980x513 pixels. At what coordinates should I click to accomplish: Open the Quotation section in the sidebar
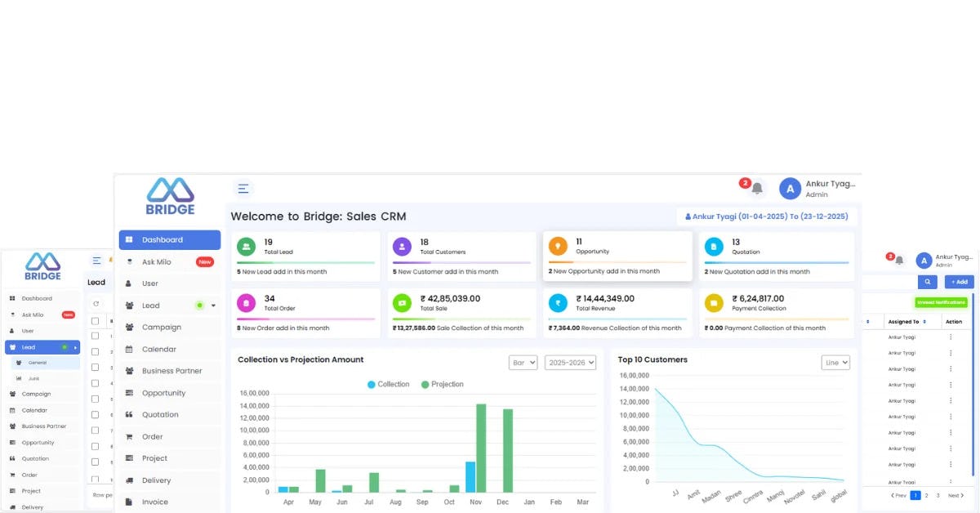pos(159,414)
